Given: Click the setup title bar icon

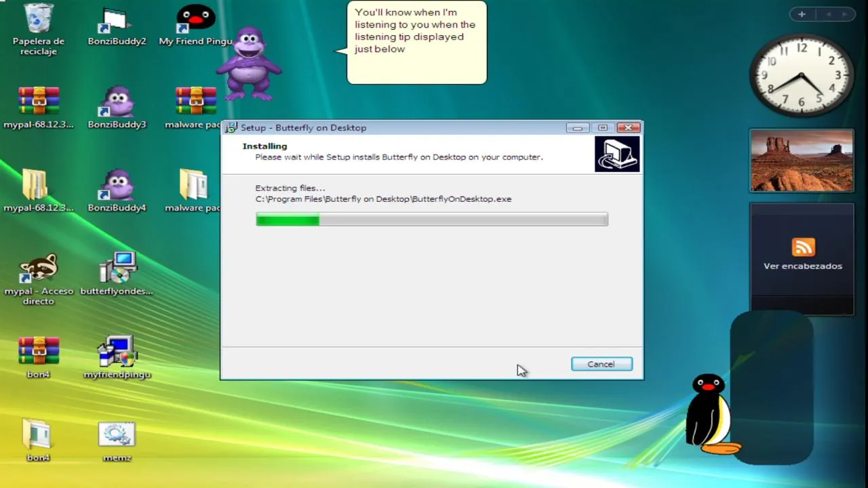Looking at the screenshot, I should point(231,127).
